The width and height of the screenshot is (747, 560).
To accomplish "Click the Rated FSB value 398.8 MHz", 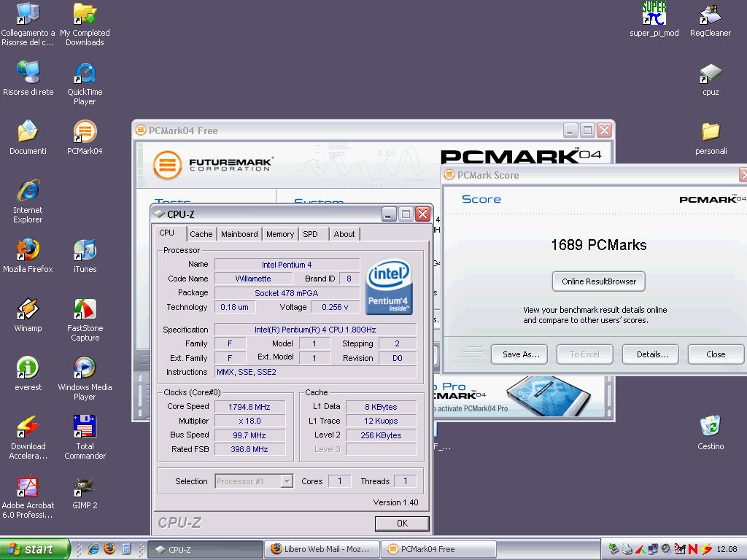I will (249, 449).
